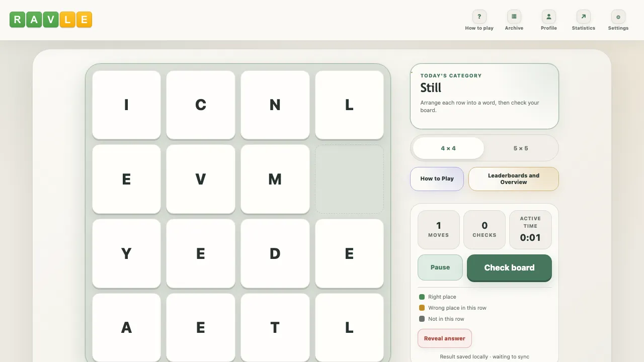Click the yellow Wrong place legend swatch
The width and height of the screenshot is (644, 362).
click(422, 308)
